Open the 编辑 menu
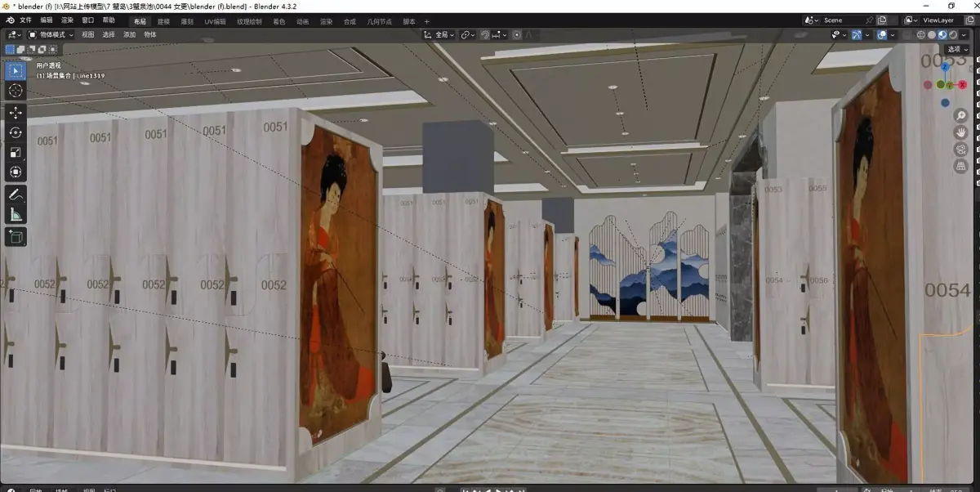 [x=47, y=20]
